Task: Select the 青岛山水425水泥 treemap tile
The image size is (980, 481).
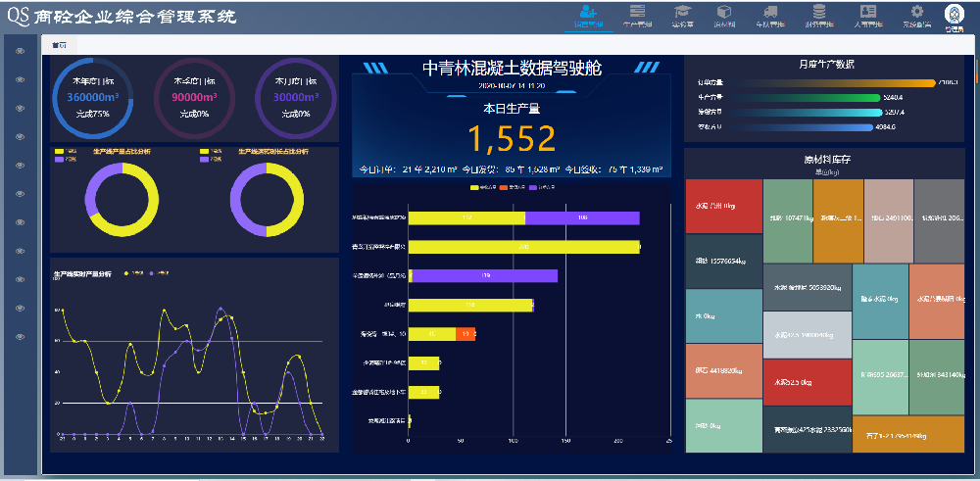Action: pyautogui.click(x=808, y=430)
